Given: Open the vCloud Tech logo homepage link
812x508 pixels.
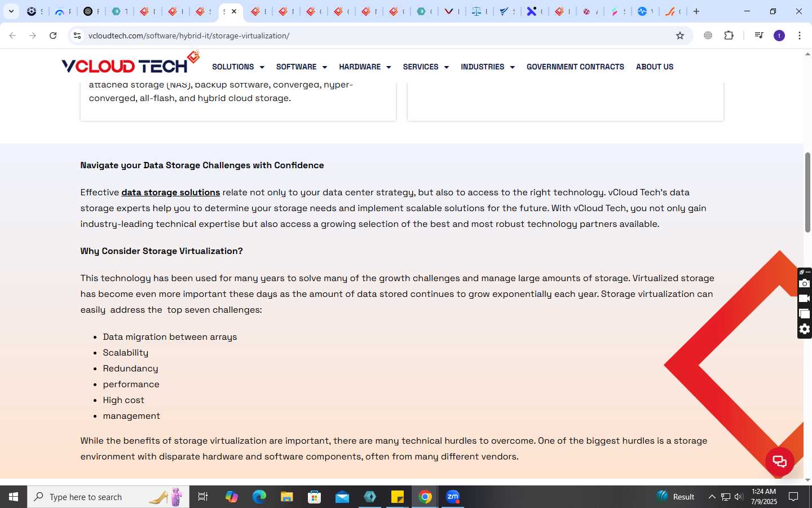Looking at the screenshot, I should click(x=130, y=63).
